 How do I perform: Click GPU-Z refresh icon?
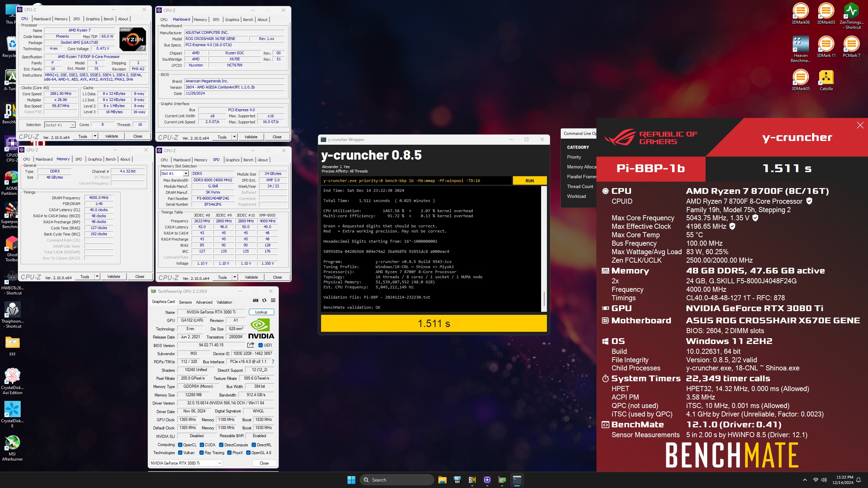[264, 300]
